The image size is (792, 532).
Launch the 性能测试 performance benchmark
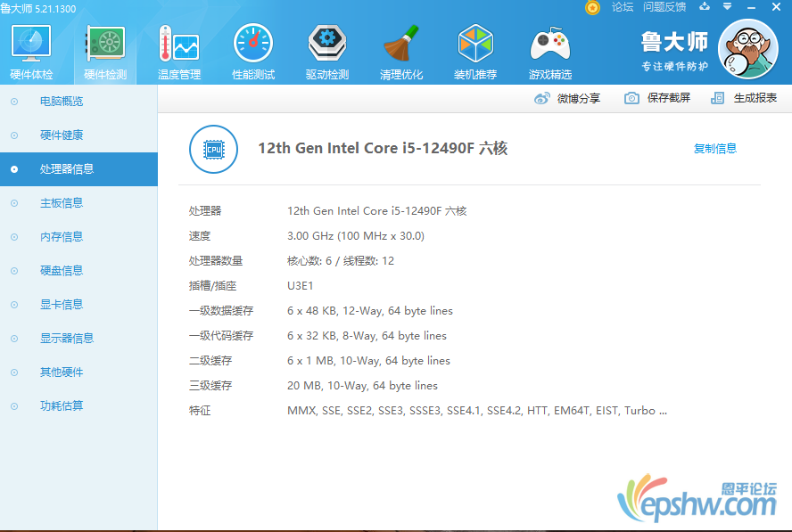pos(253,53)
